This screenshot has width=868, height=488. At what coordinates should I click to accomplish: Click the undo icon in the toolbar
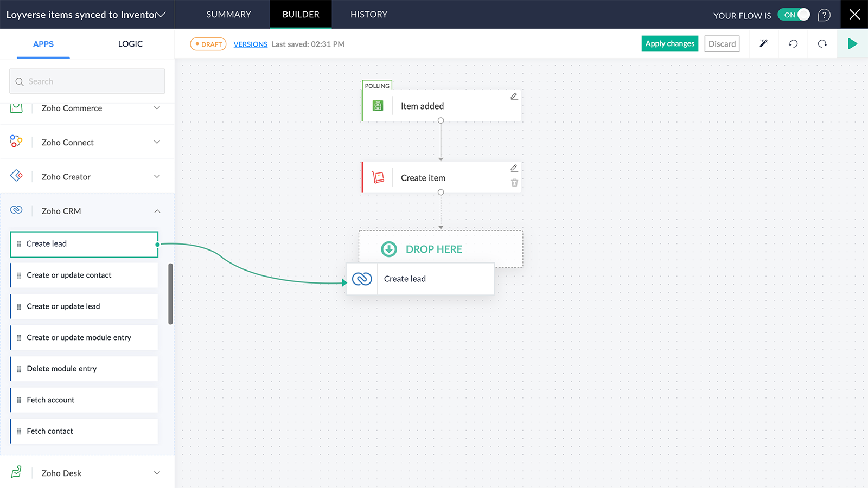coord(793,44)
